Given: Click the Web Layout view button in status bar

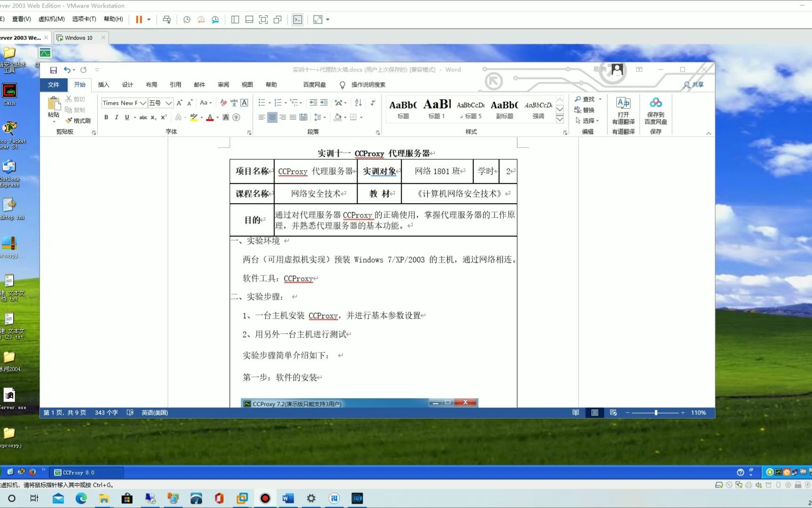Looking at the screenshot, I should pyautogui.click(x=613, y=413).
